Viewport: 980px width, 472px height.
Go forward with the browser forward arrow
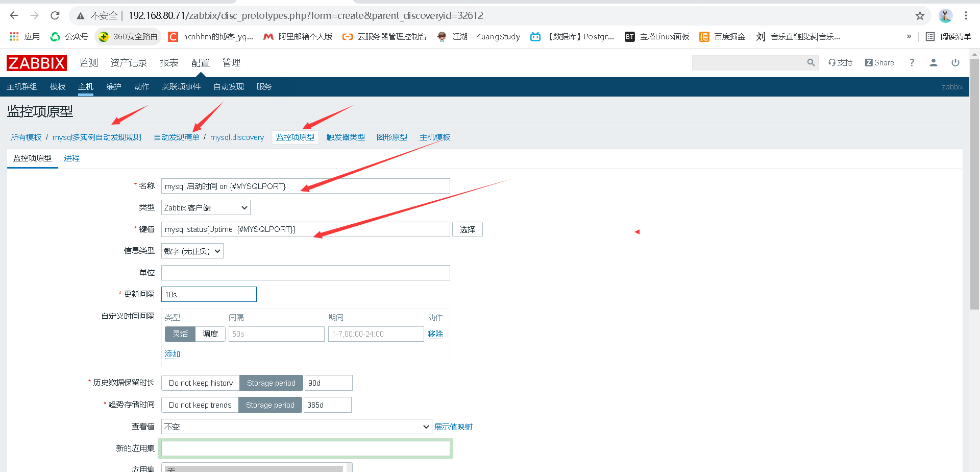pyautogui.click(x=34, y=15)
